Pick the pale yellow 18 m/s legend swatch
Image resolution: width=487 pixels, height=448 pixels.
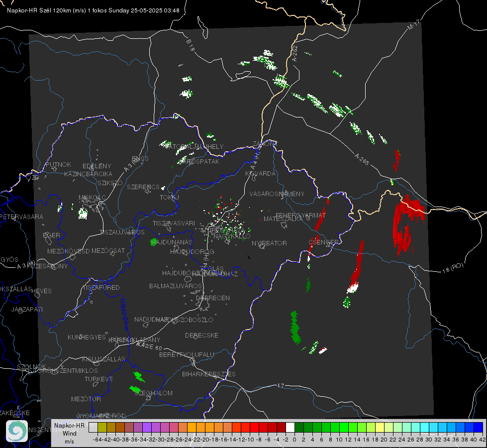click(380, 427)
